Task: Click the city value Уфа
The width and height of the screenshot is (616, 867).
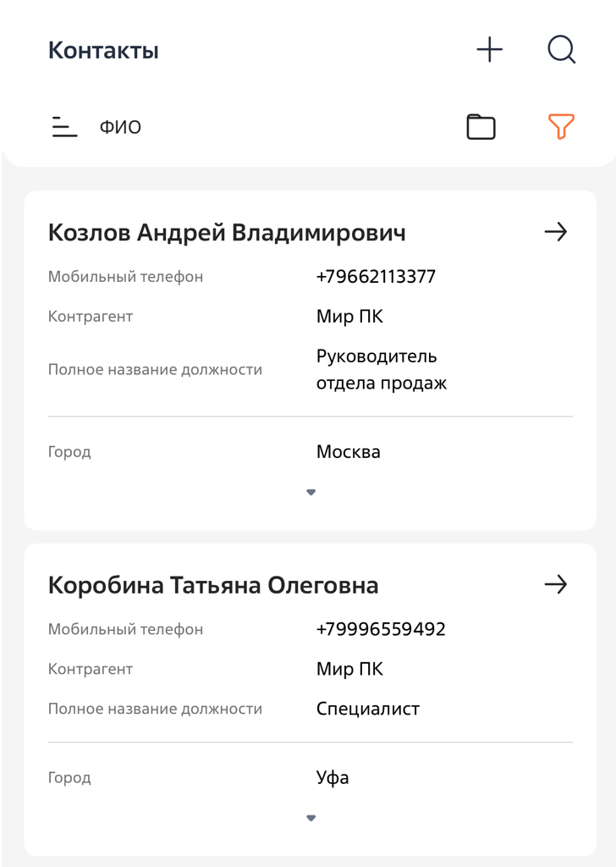Action: pos(333,777)
